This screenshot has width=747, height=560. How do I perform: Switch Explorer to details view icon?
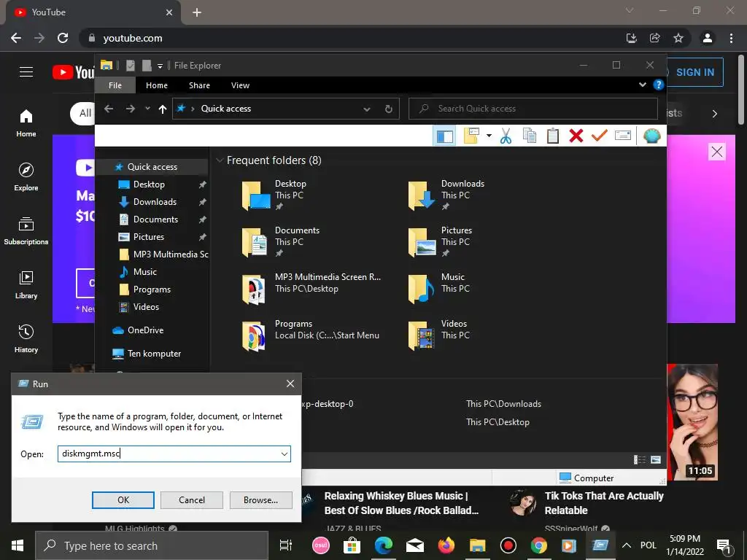click(x=639, y=459)
